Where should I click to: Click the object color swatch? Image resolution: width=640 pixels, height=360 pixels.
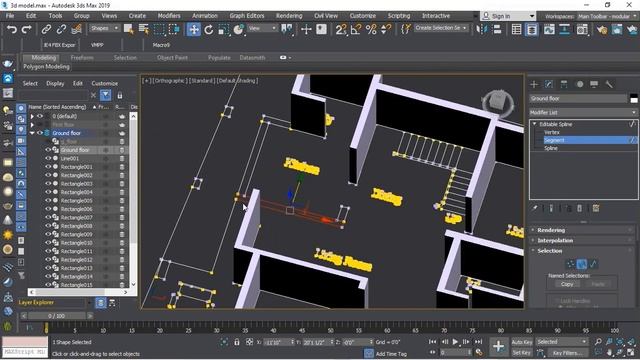tap(633, 98)
